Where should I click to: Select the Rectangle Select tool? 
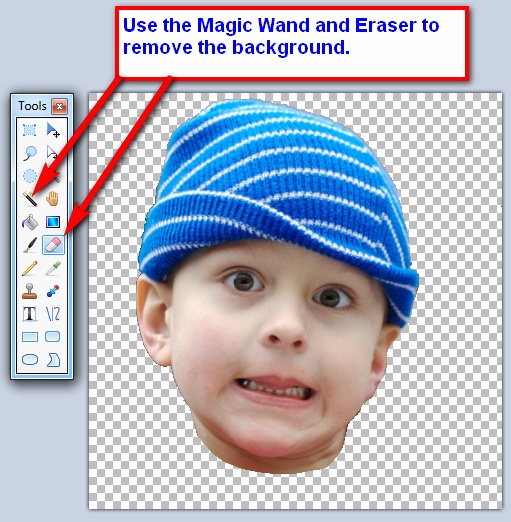click(30, 130)
